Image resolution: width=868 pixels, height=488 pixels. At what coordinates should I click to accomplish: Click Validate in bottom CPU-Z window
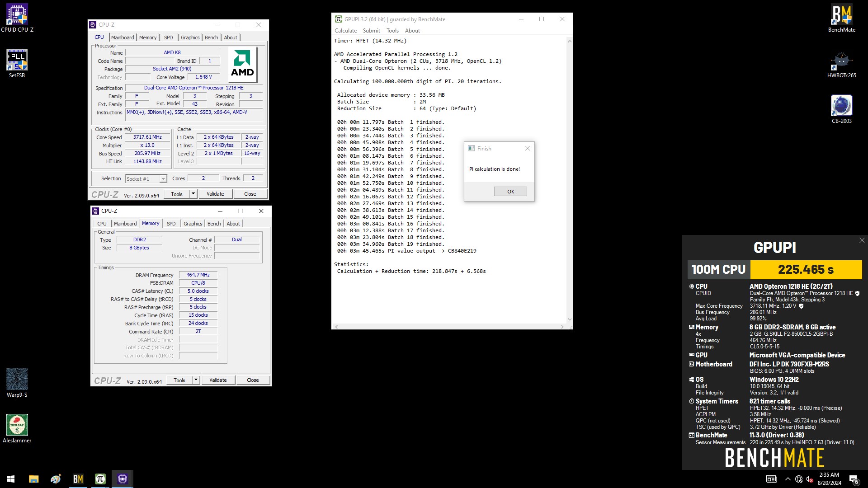point(218,380)
